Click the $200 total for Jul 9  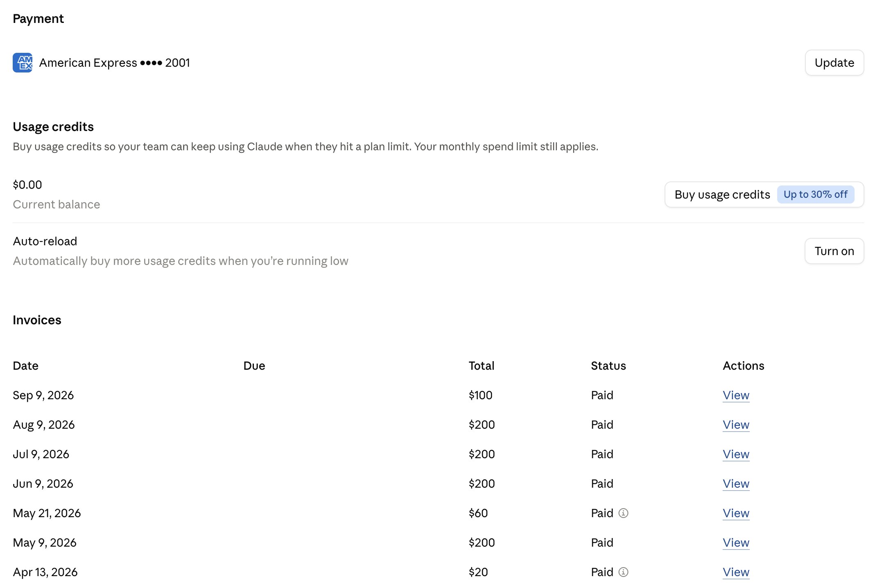click(482, 454)
